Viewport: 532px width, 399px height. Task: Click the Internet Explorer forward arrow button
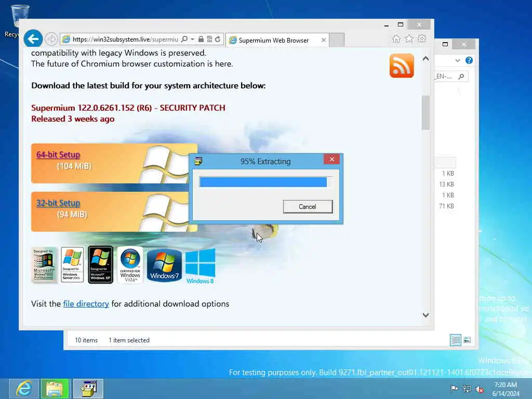pyautogui.click(x=51, y=39)
